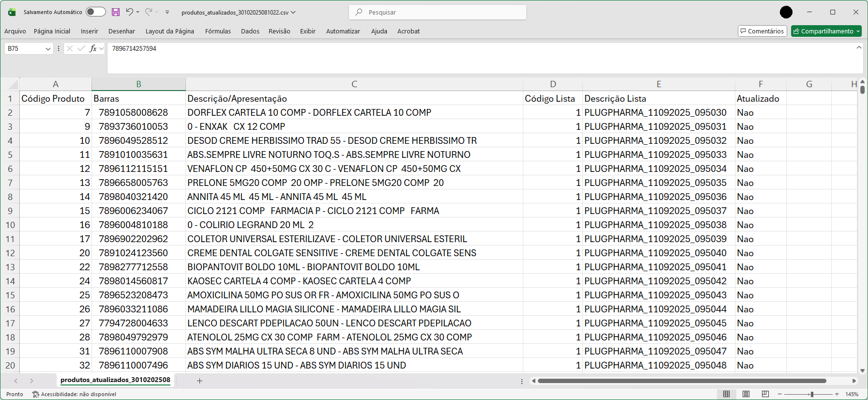Image resolution: width=868 pixels, height=400 pixels.
Task: Expand Quick Access Toolbar customization menu
Action: 168,12
